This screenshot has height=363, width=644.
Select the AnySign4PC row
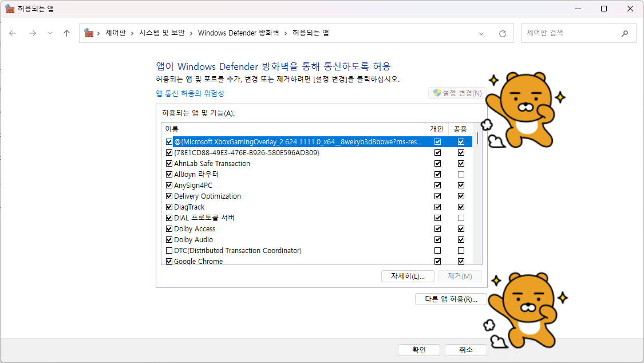point(317,185)
